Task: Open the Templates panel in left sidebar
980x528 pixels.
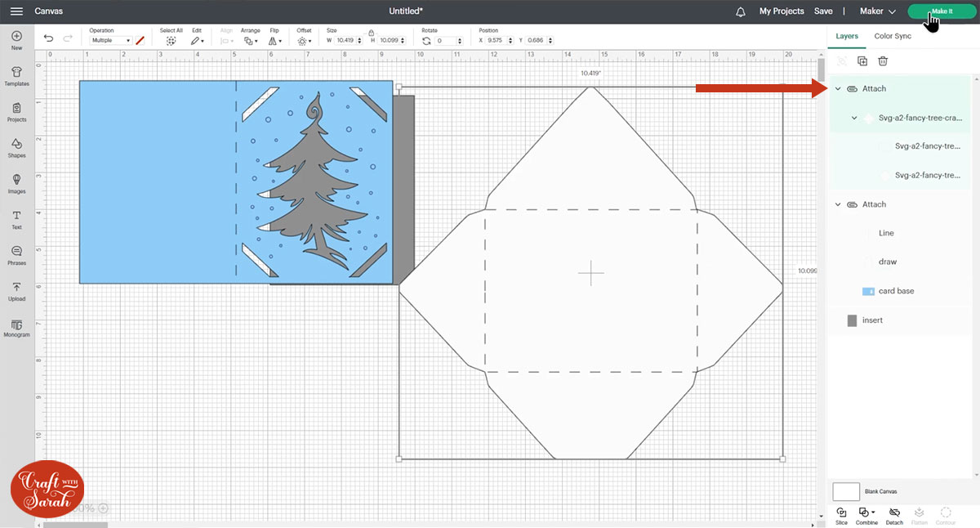Action: pyautogui.click(x=16, y=74)
